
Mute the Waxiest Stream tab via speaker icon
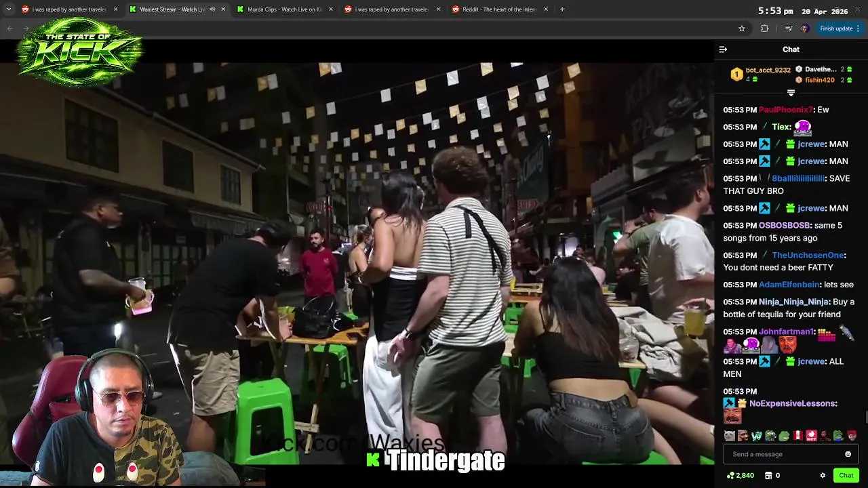point(212,9)
